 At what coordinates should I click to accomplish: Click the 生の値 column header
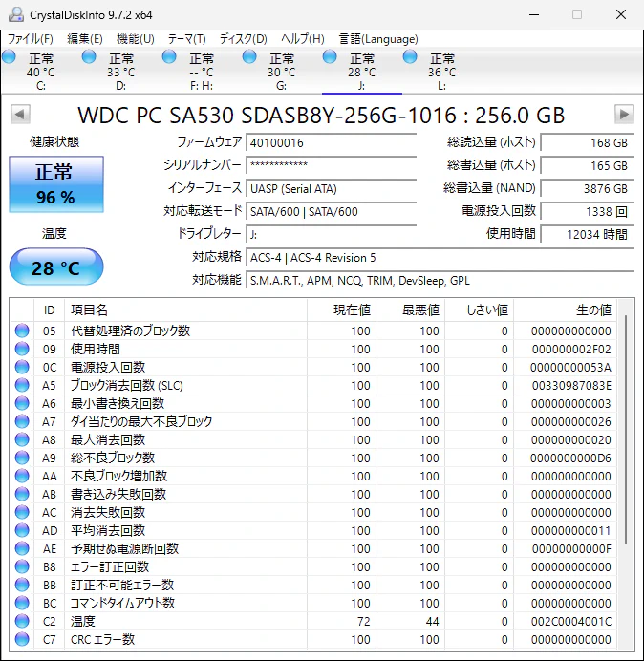(565, 310)
